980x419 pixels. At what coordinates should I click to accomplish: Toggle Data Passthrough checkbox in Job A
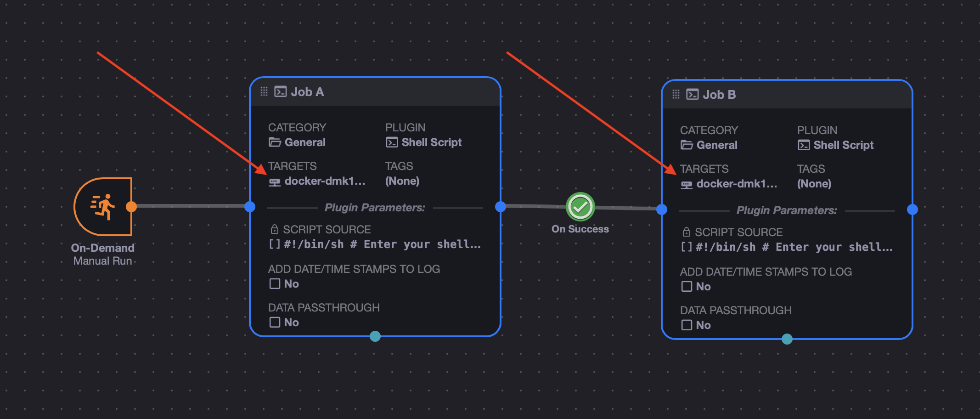(x=275, y=322)
